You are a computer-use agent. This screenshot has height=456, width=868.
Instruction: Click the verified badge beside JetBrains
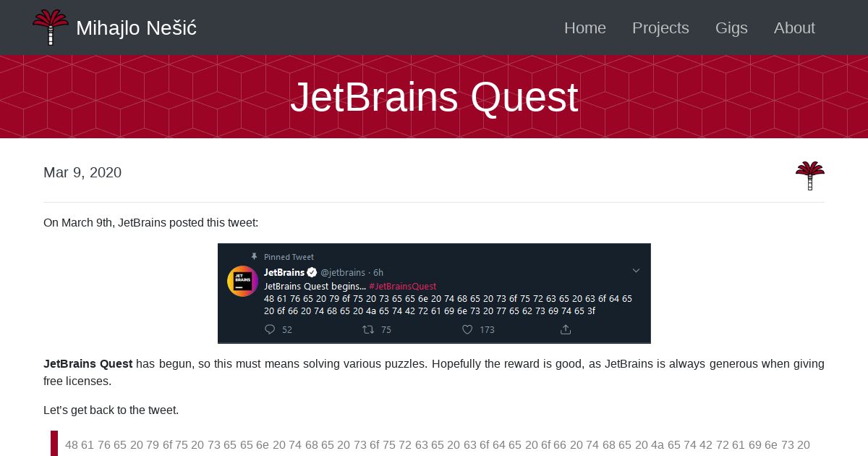312,272
